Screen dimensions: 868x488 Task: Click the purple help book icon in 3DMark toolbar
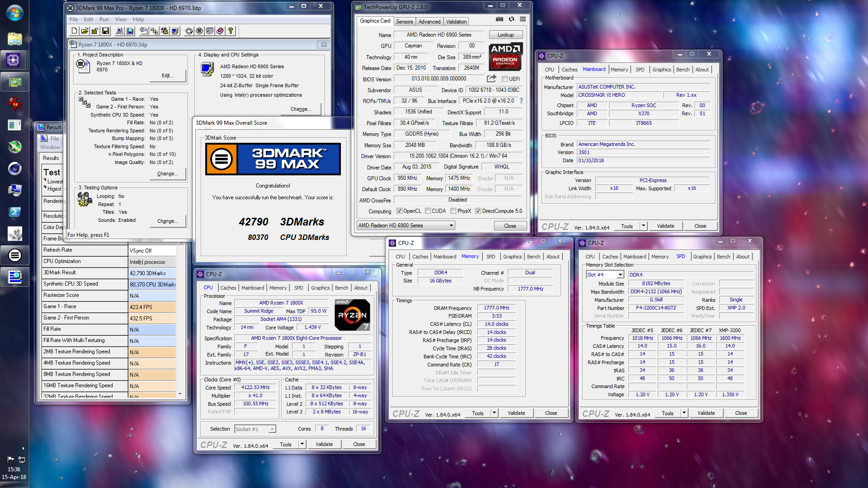pos(220,31)
